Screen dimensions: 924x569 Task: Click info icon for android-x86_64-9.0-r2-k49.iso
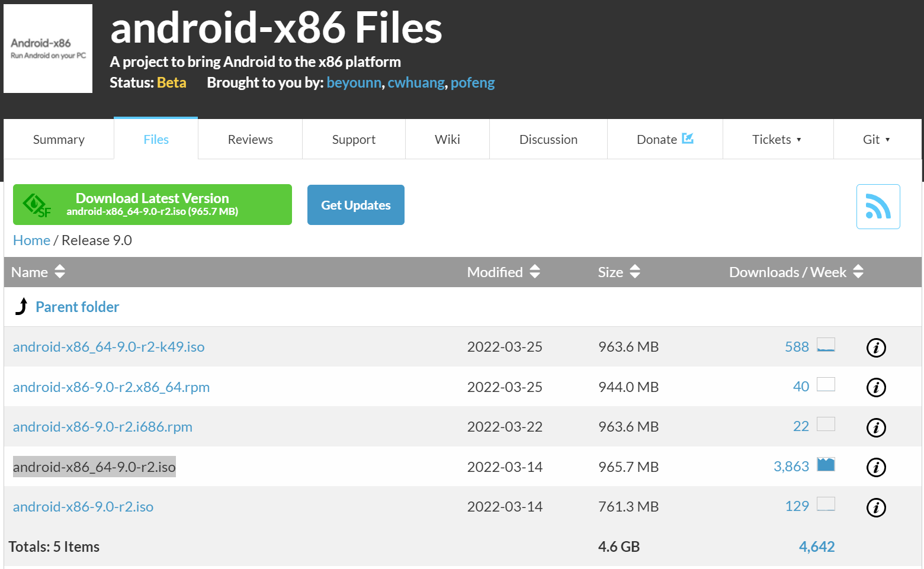click(876, 348)
